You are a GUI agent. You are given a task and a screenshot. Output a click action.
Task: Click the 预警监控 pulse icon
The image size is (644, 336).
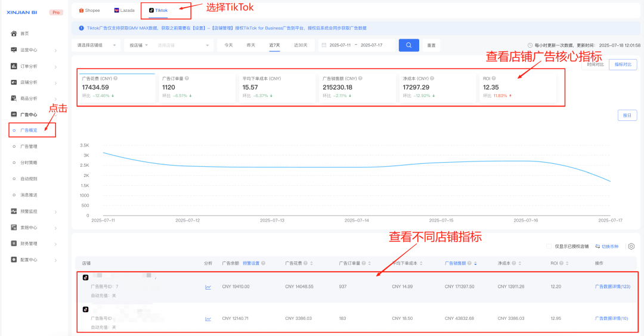click(x=14, y=211)
